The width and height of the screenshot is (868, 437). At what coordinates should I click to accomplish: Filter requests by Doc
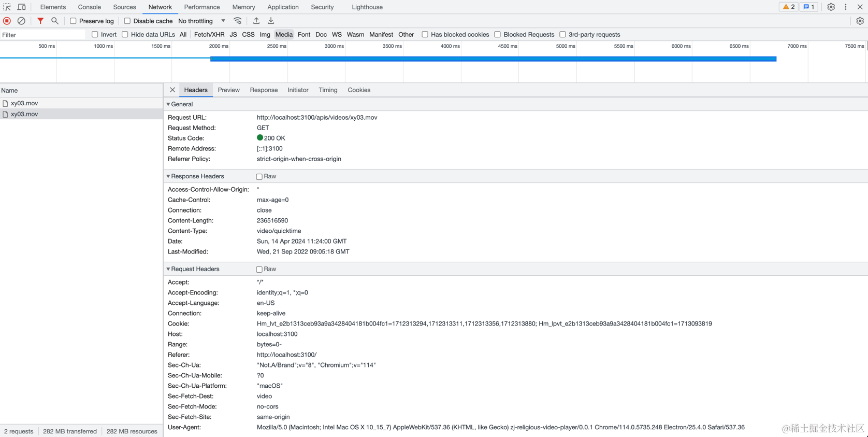click(x=321, y=34)
